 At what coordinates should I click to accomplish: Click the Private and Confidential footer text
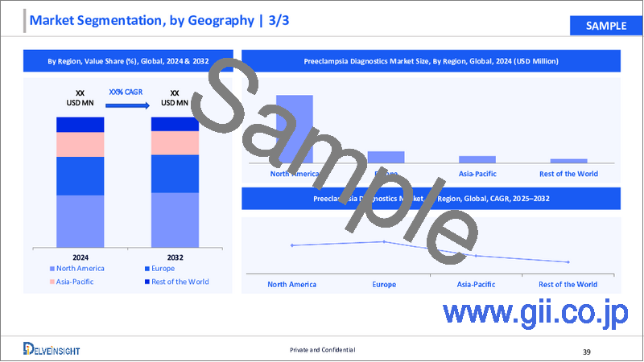pos(322,350)
